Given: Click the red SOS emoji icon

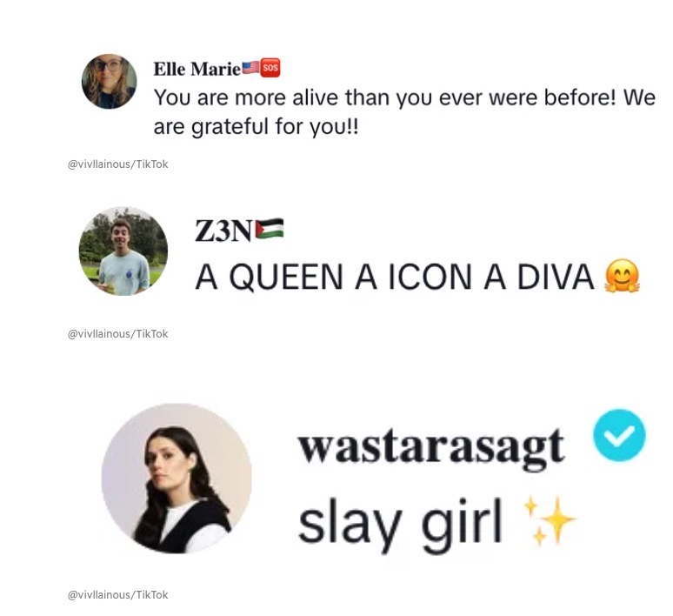Looking at the screenshot, I should tap(270, 68).
